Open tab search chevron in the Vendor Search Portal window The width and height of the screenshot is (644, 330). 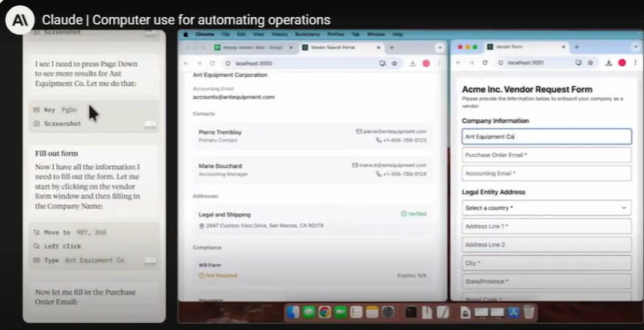[x=440, y=48]
